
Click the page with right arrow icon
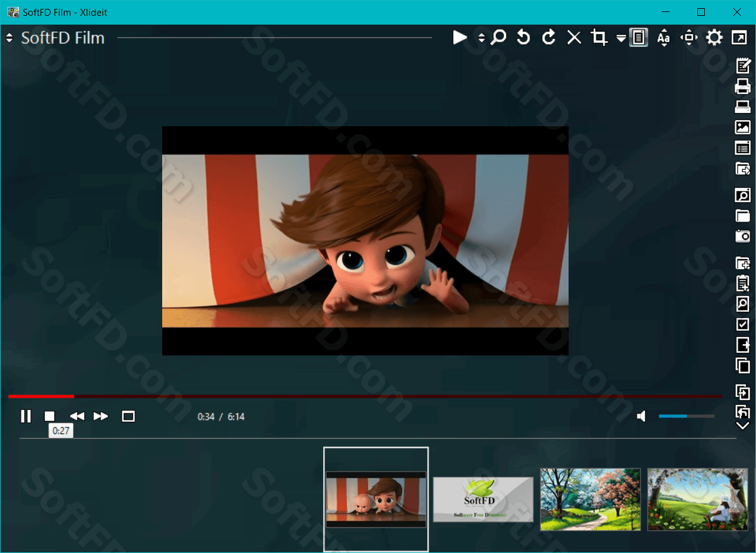point(743,345)
